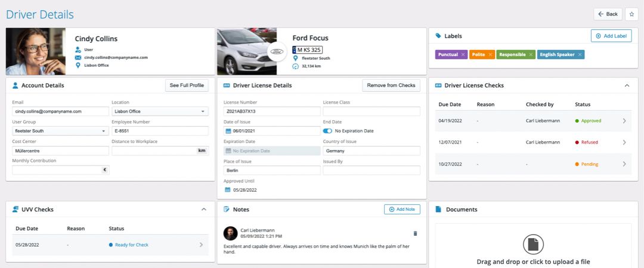This screenshot has height=268, width=644.
Task: Click the Checked by column header
Action: [x=540, y=104]
